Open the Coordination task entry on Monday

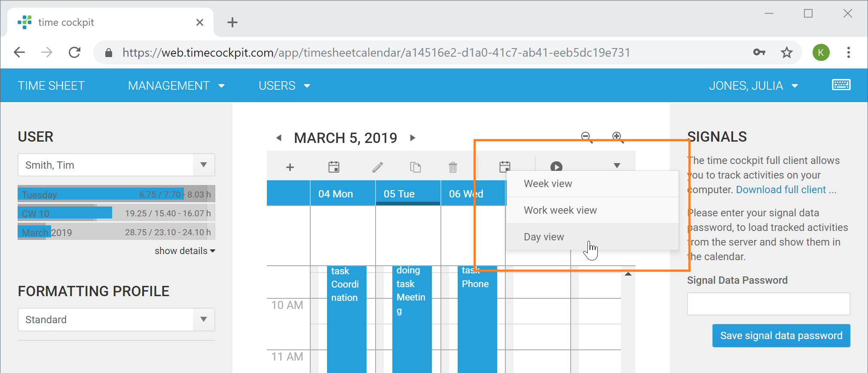pyautogui.click(x=346, y=319)
